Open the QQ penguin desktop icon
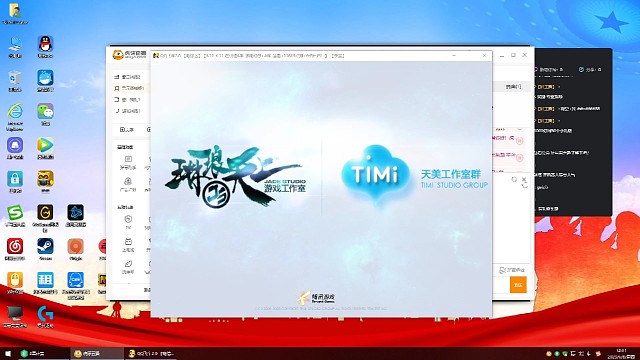This screenshot has height=360, width=640. click(45, 44)
